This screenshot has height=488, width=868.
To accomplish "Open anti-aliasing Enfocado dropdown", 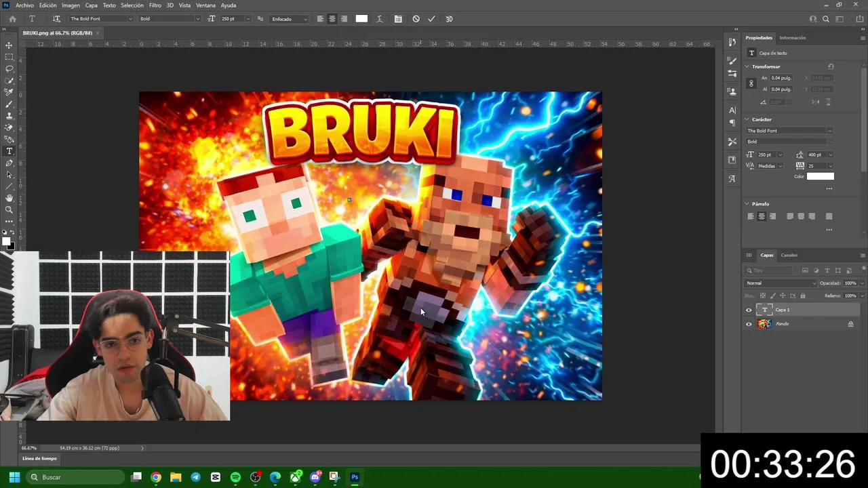I will point(290,19).
